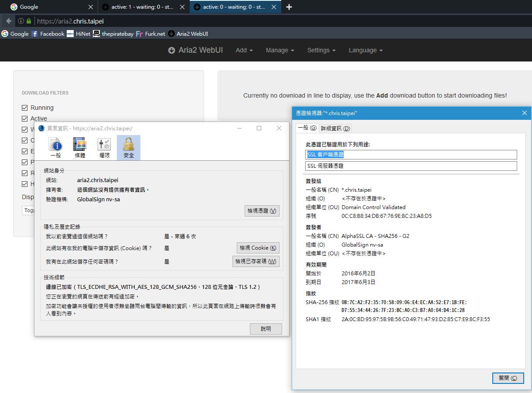
Task: Click the 檢視 Cookie button
Action: 258,248
